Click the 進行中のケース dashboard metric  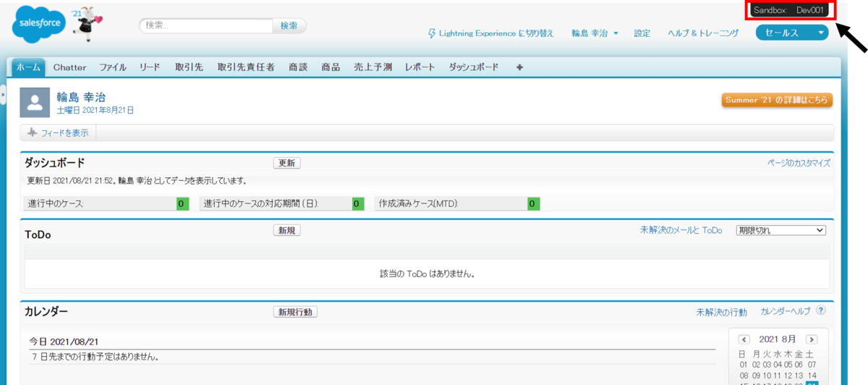click(x=108, y=203)
